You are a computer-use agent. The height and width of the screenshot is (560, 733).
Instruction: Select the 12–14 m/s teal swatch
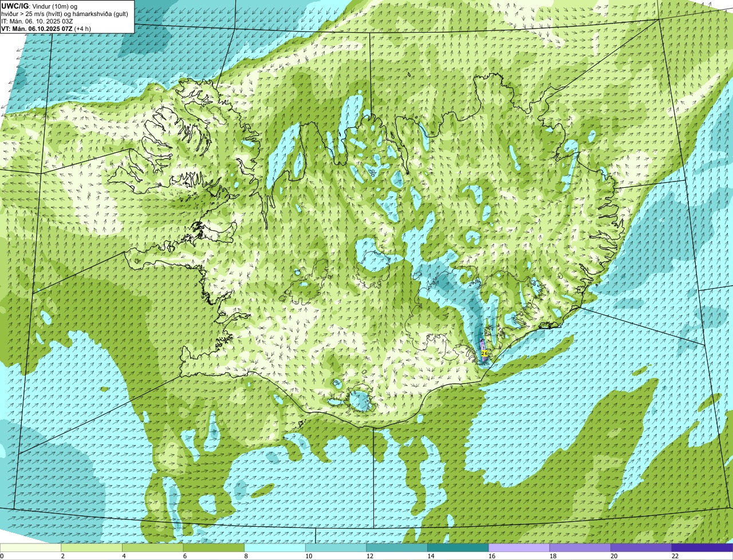tap(397, 548)
